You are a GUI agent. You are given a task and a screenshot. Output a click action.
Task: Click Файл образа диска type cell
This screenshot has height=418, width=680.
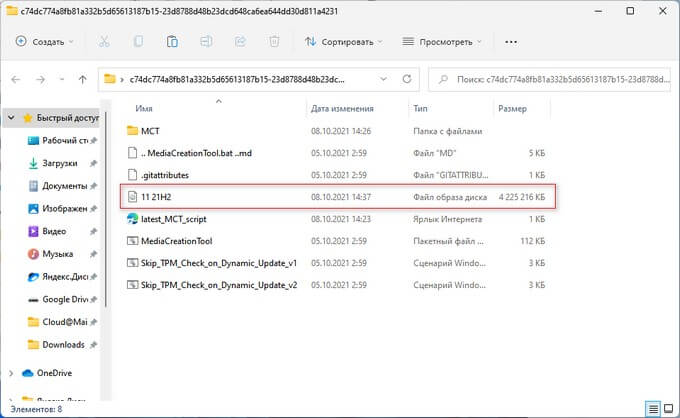tap(450, 197)
